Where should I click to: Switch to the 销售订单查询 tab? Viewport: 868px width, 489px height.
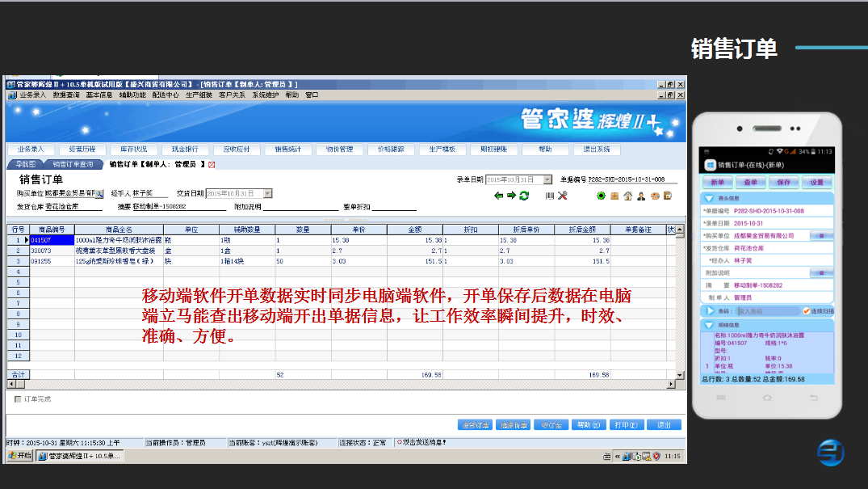tap(73, 165)
